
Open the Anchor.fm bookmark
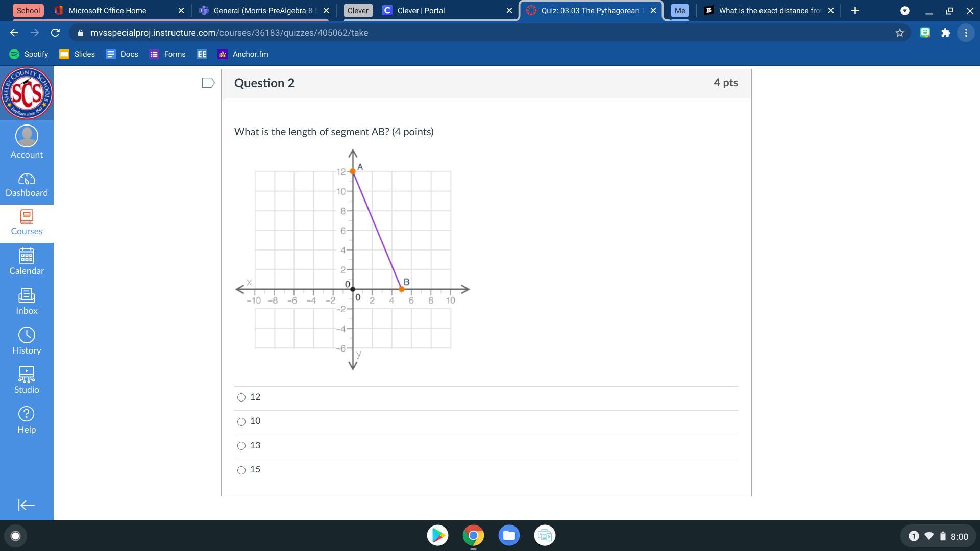pyautogui.click(x=243, y=54)
